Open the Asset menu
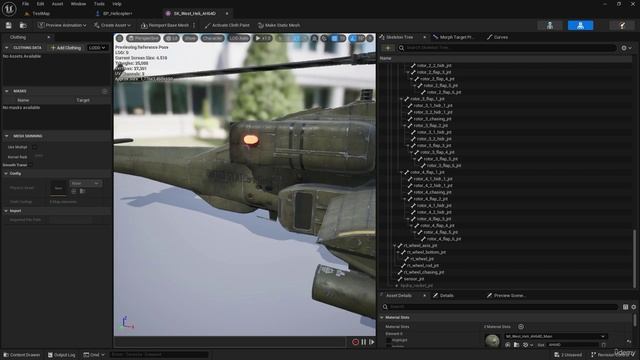640x360 pixels. point(58,4)
